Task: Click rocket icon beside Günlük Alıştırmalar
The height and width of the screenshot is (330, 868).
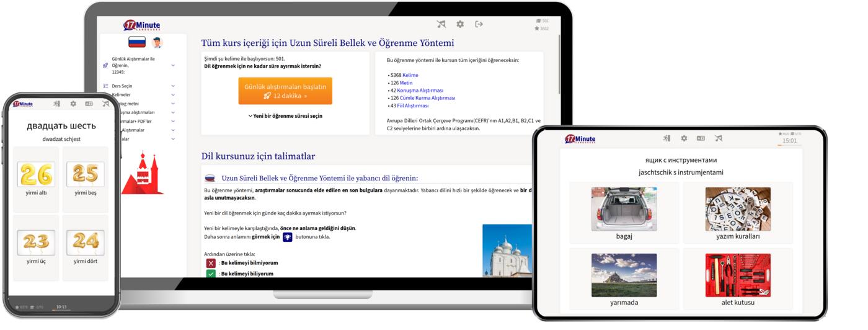Action: coord(105,65)
